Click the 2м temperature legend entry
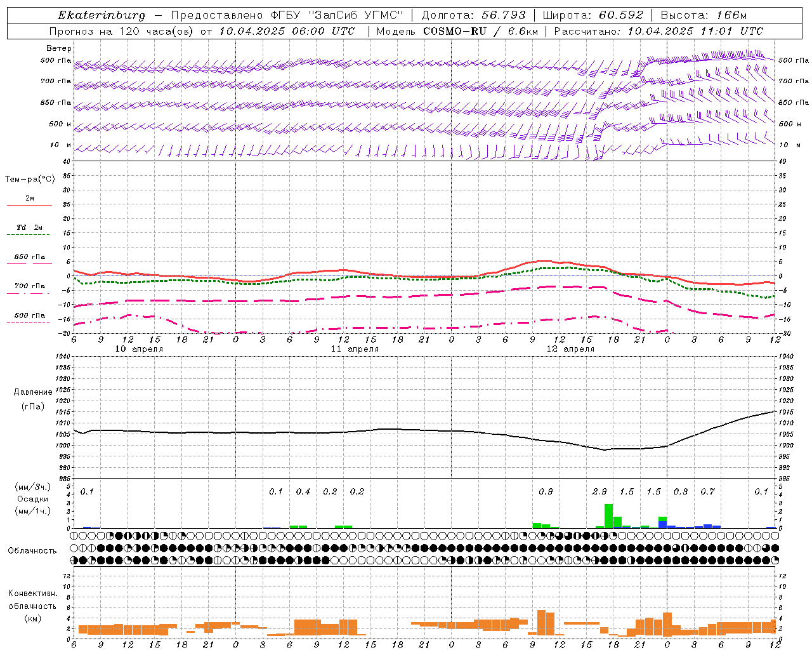This screenshot has width=812, height=650. [30, 198]
